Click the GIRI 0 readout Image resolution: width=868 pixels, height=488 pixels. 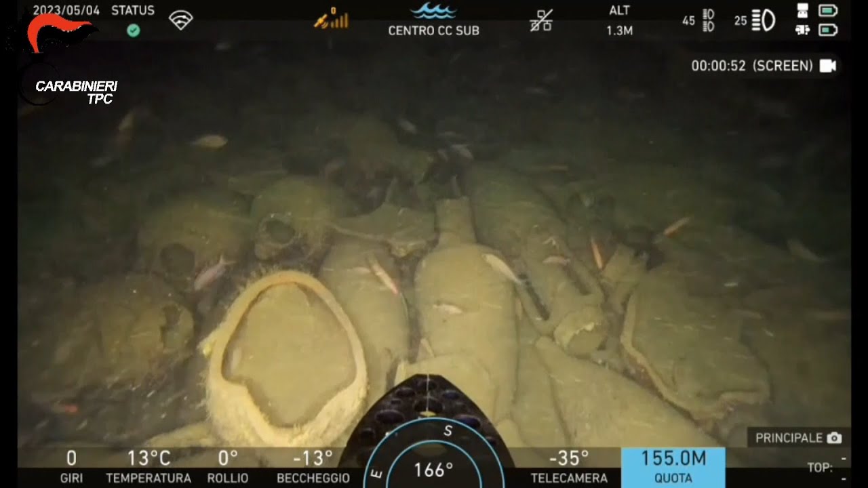click(71, 467)
